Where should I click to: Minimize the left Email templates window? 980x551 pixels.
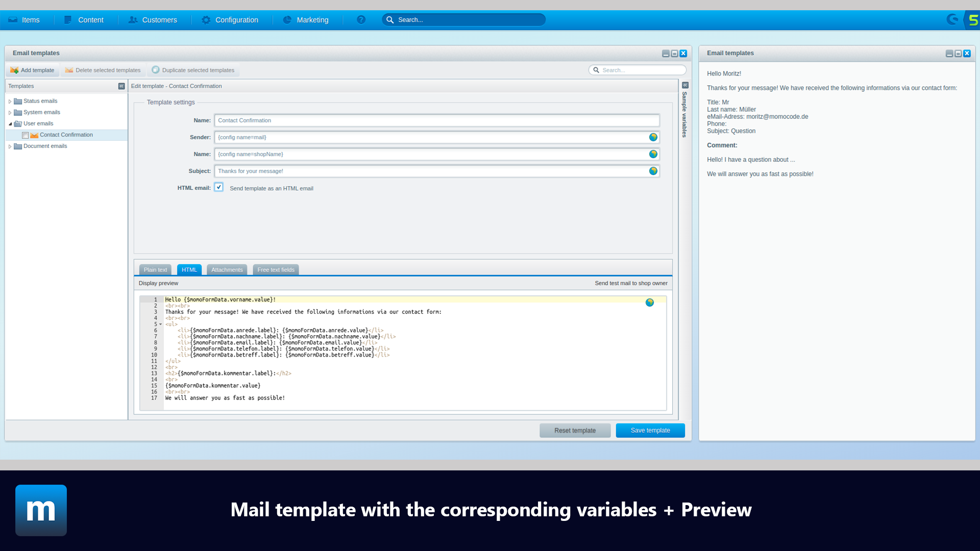click(666, 54)
